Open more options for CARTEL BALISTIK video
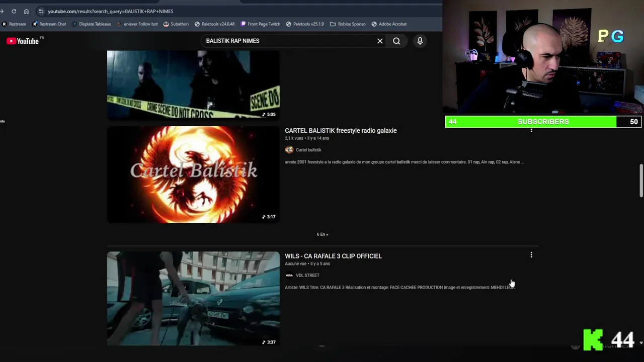The width and height of the screenshot is (644, 362). click(531, 130)
